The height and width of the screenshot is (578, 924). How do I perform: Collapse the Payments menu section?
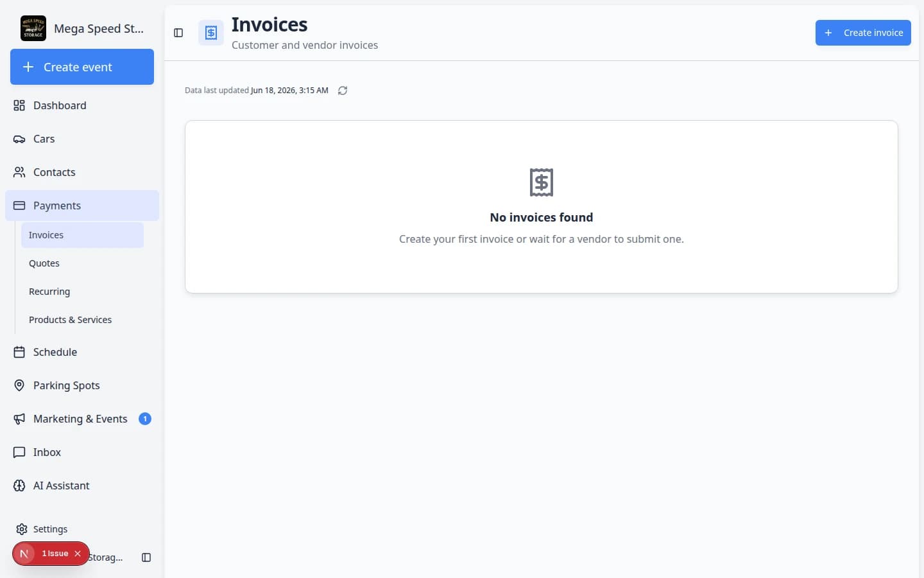(x=82, y=206)
